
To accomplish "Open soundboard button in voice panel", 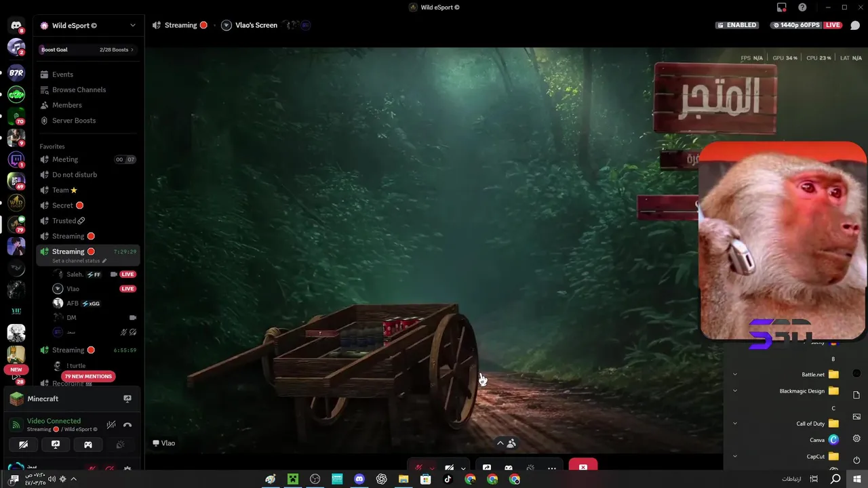I will 121,445.
